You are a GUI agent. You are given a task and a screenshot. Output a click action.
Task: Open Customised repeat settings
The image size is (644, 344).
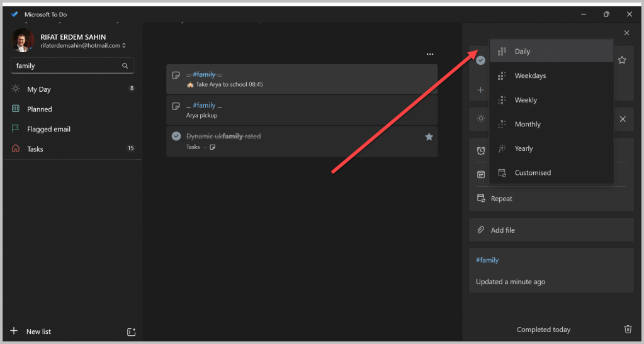point(551,172)
